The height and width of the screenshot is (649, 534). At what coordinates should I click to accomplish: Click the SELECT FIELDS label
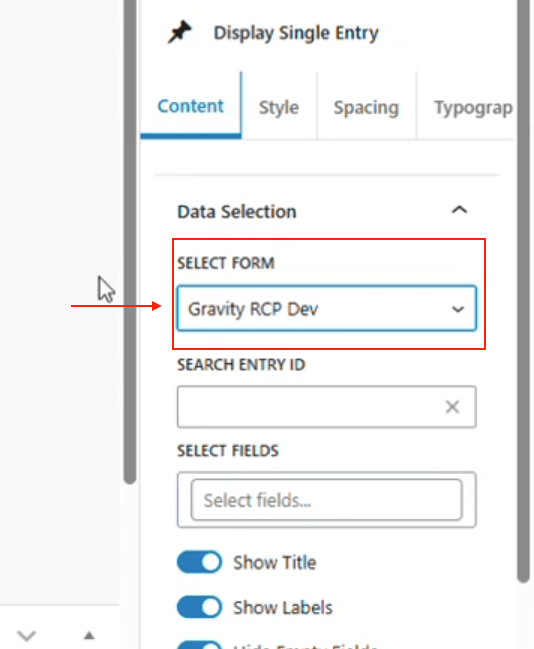click(x=228, y=450)
